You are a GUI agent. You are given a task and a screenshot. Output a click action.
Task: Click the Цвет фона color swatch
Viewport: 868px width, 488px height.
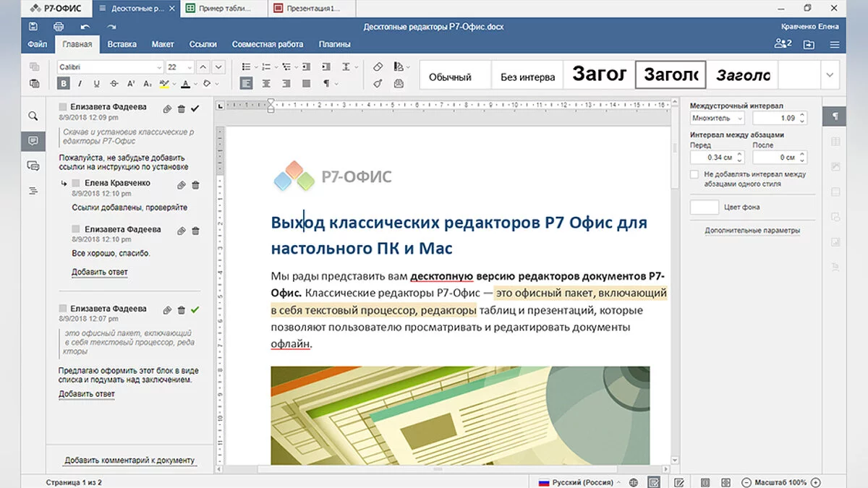click(x=704, y=207)
